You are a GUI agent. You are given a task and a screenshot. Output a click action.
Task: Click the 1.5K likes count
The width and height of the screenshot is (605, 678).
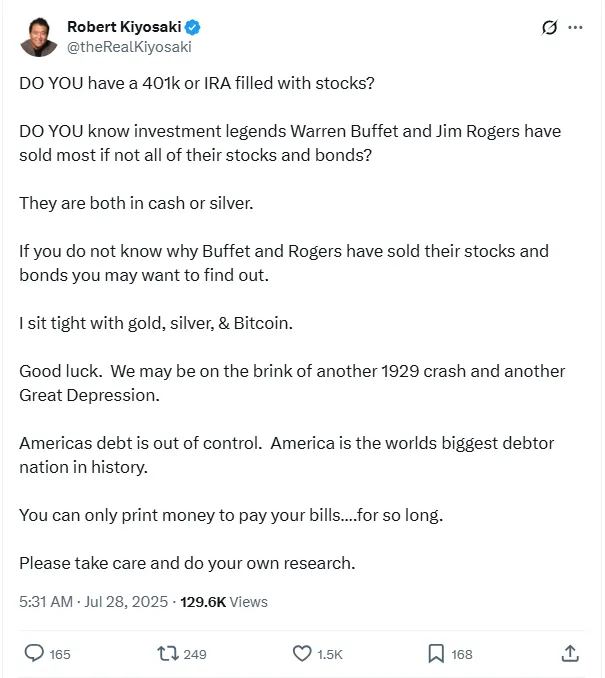[330, 654]
